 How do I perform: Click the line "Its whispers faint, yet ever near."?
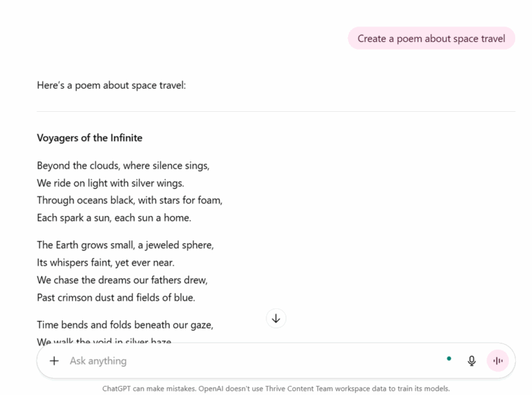click(x=106, y=262)
